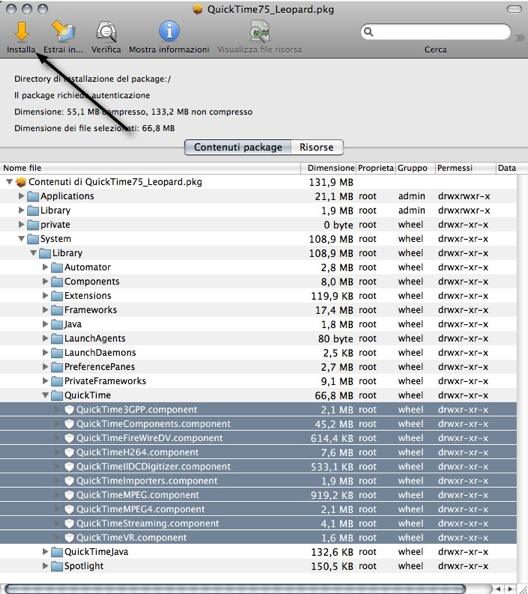Expand the Spotlight folder triangle
This screenshot has height=594, width=528.
coord(45,566)
